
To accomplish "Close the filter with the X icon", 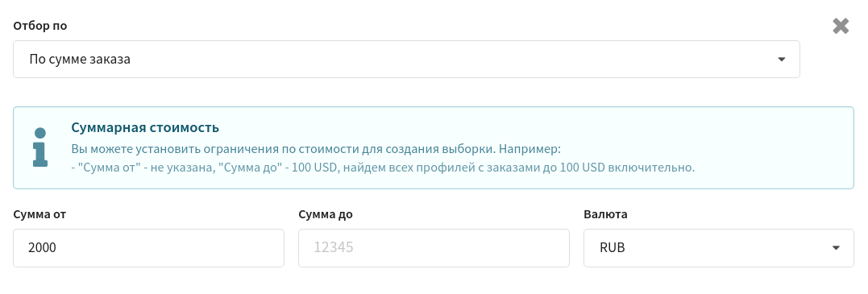I will click(841, 26).
